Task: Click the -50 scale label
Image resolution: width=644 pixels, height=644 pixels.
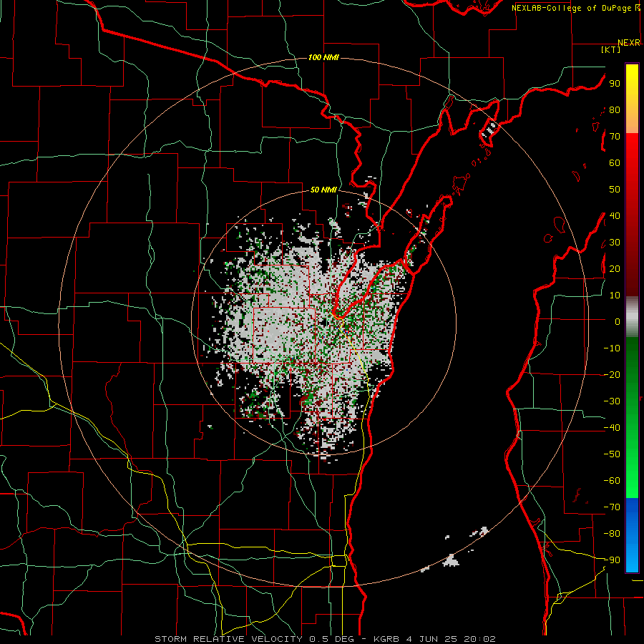Action: pyautogui.click(x=612, y=454)
